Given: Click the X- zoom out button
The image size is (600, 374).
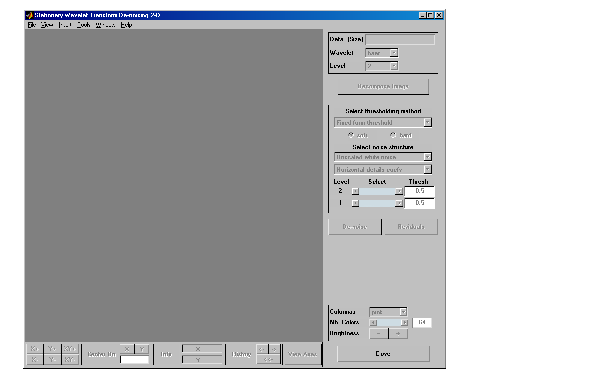Looking at the screenshot, I should point(34,359).
